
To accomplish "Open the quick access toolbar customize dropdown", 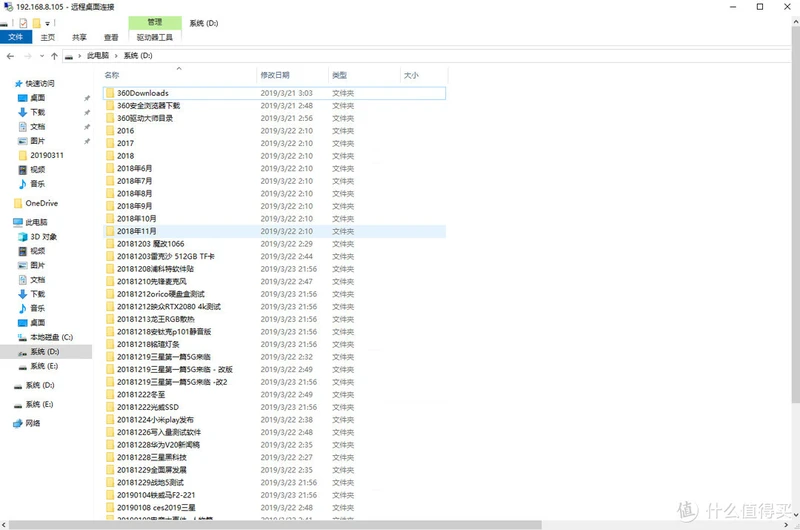I will (x=50, y=21).
